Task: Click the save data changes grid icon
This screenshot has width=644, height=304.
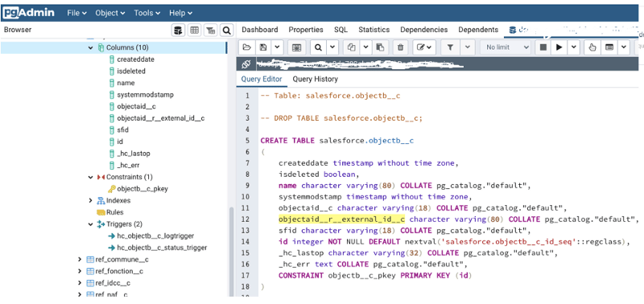Action: 296,47
